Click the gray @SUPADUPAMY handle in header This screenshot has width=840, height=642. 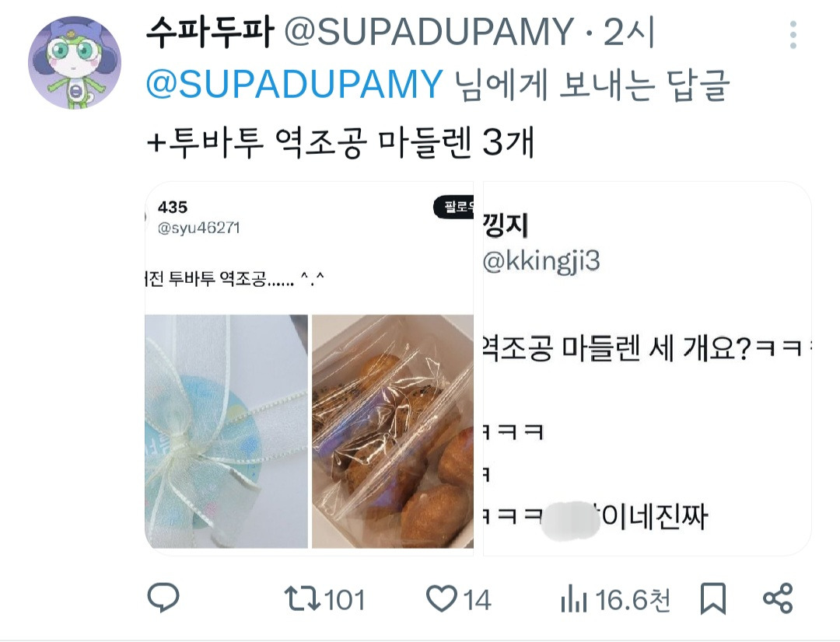tap(429, 32)
